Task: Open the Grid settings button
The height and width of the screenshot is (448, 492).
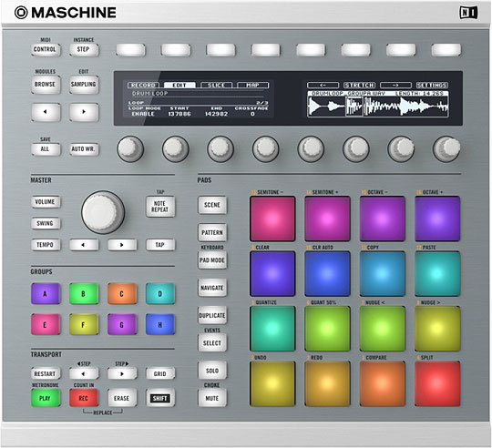Action: click(160, 373)
